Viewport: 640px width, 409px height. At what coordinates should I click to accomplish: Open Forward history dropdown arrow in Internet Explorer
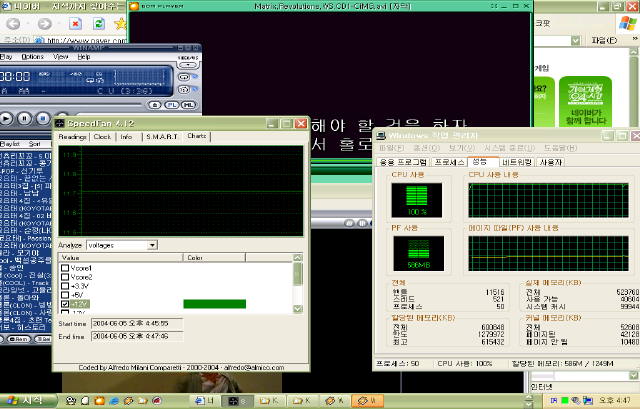click(x=59, y=24)
